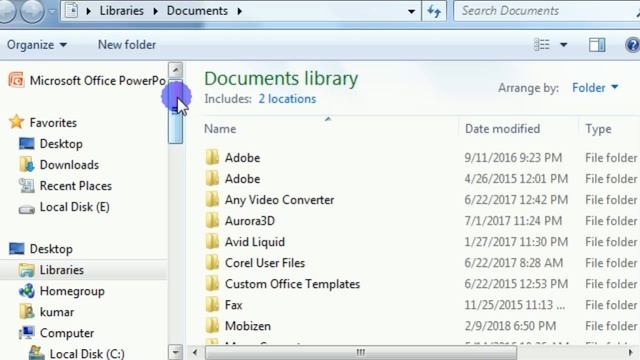
Task: Click the refresh button next to address bar
Action: [434, 11]
